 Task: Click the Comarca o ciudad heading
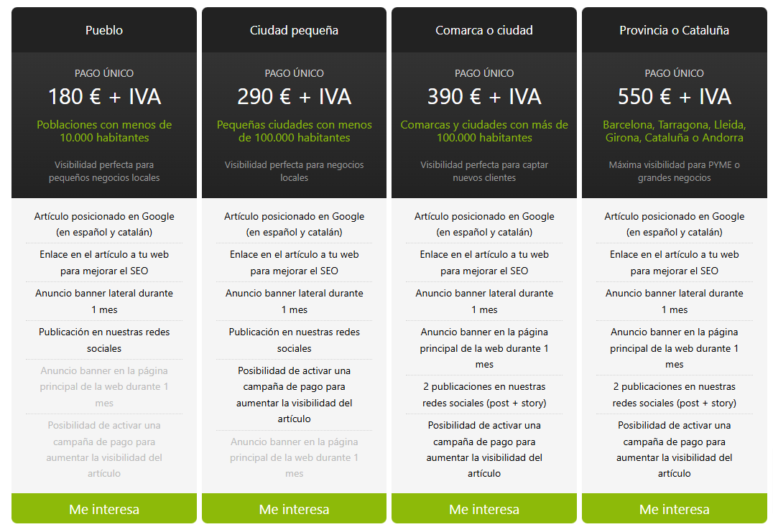coord(484,30)
